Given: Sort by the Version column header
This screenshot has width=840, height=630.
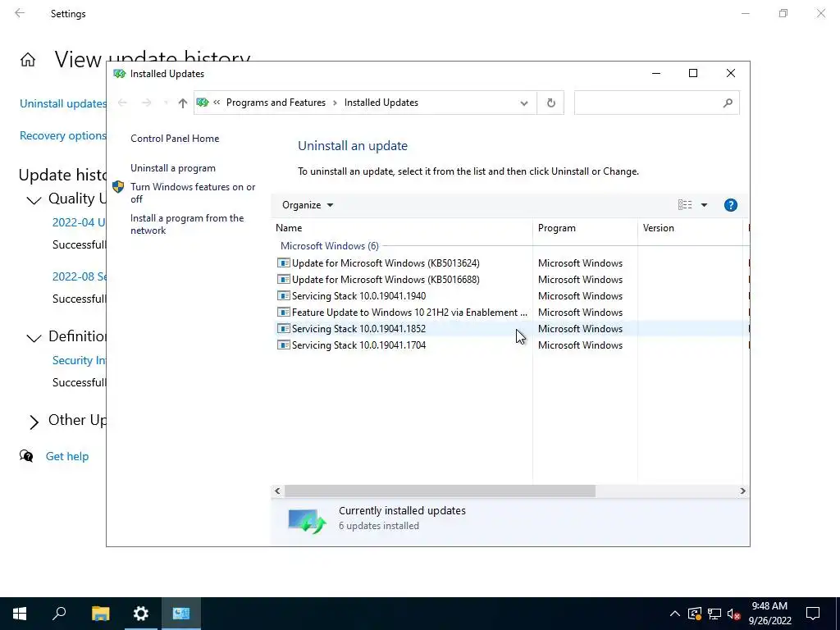Looking at the screenshot, I should coord(690,228).
